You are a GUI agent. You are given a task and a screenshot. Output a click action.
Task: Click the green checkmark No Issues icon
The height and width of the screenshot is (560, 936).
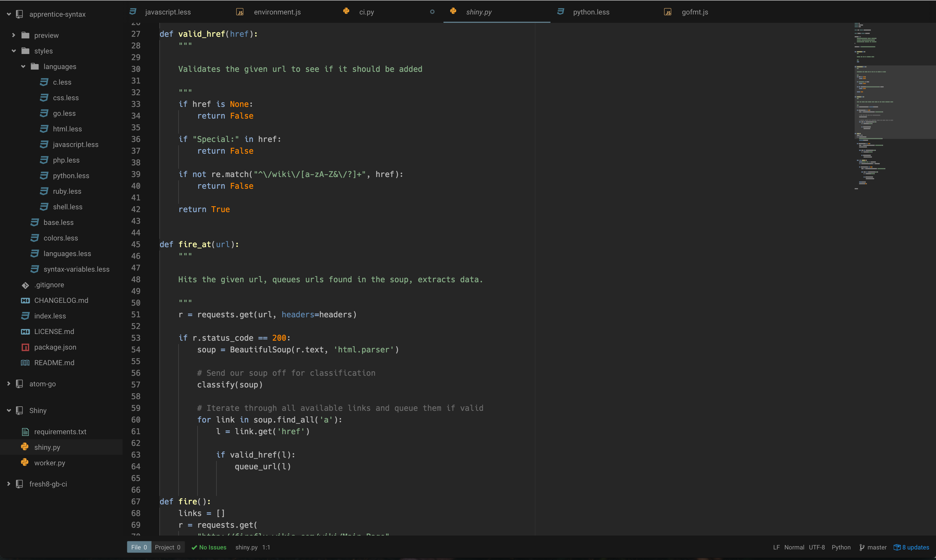(194, 547)
